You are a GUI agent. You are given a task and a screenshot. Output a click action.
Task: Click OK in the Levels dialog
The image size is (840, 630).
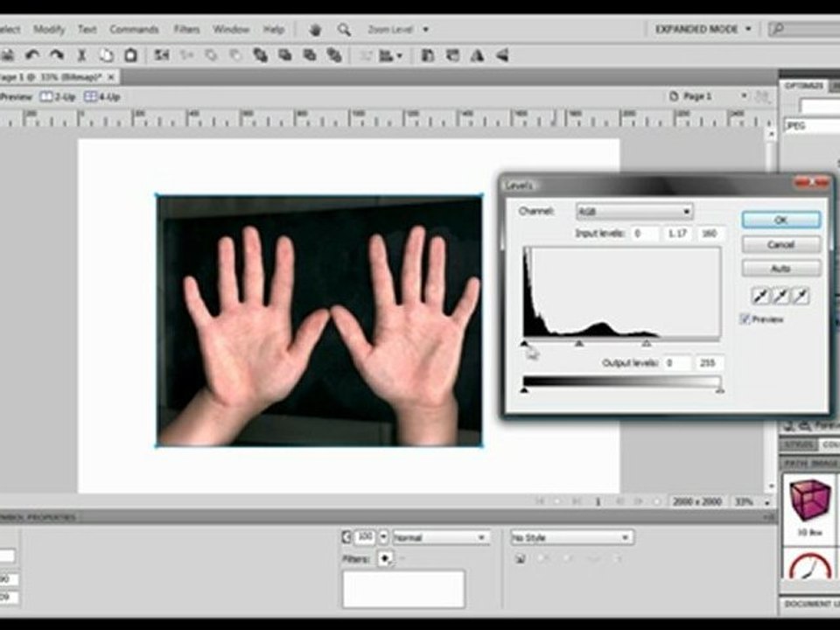tap(781, 220)
